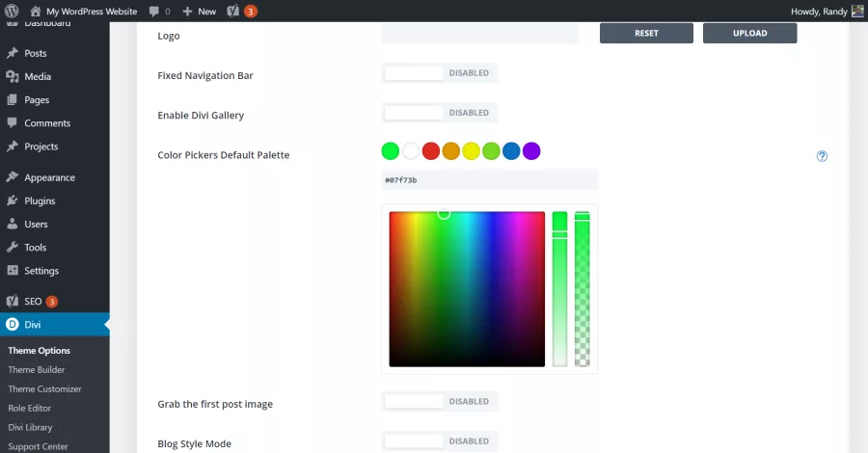Click the plus New icon in admin bar

click(x=187, y=11)
